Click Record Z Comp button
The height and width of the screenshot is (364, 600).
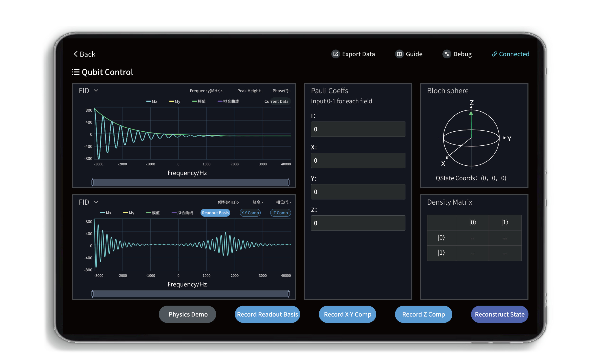pos(423,314)
